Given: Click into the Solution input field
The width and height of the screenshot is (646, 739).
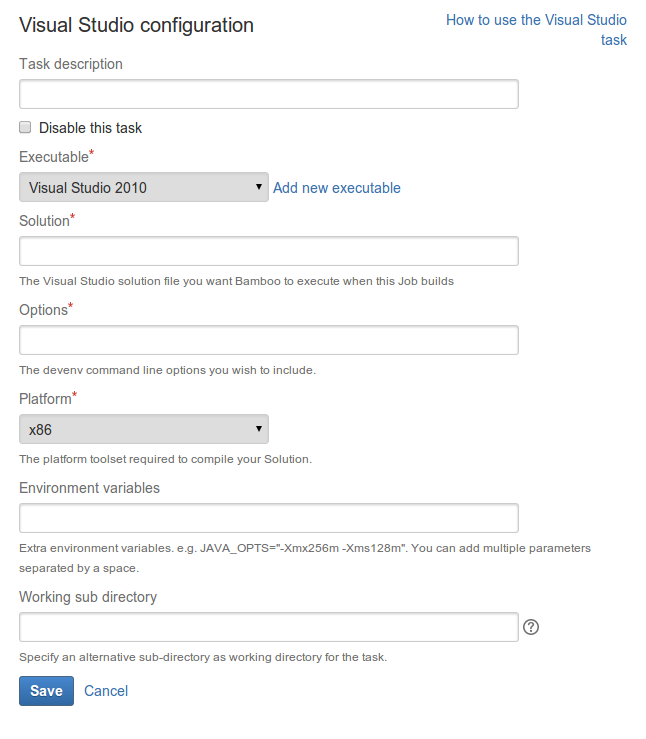Looking at the screenshot, I should pos(269,251).
